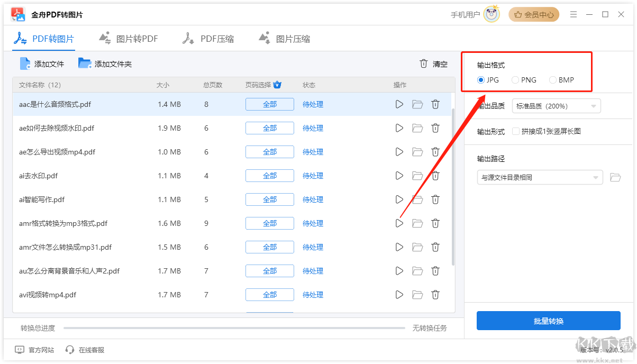Clear the file list with the 清空 trash icon
The height and width of the screenshot is (364, 637).
[423, 63]
